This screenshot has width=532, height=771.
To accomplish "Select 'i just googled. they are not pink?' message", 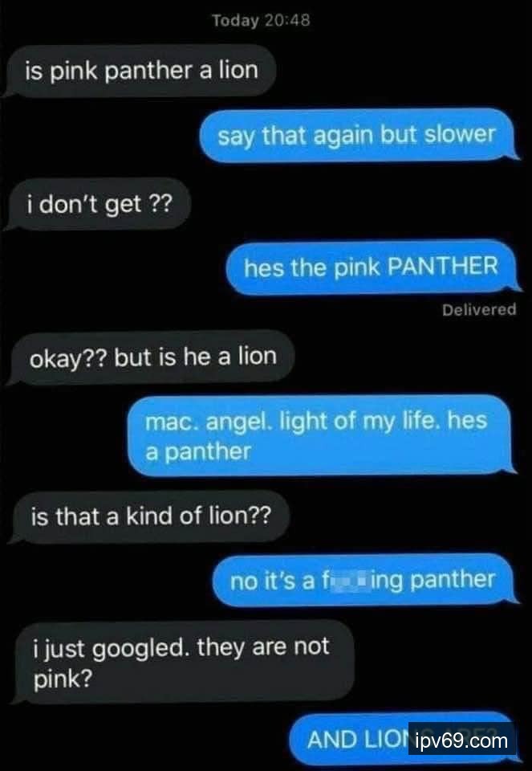I will tap(182, 662).
